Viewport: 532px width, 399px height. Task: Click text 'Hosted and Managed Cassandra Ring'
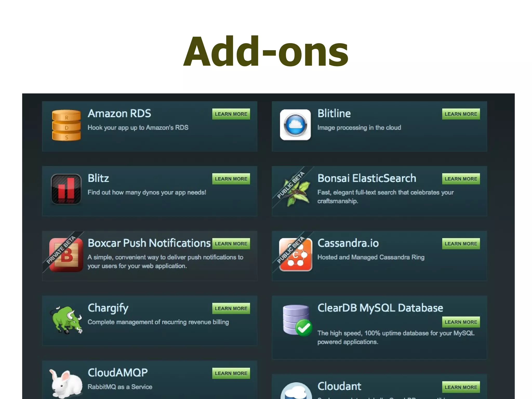click(x=371, y=257)
